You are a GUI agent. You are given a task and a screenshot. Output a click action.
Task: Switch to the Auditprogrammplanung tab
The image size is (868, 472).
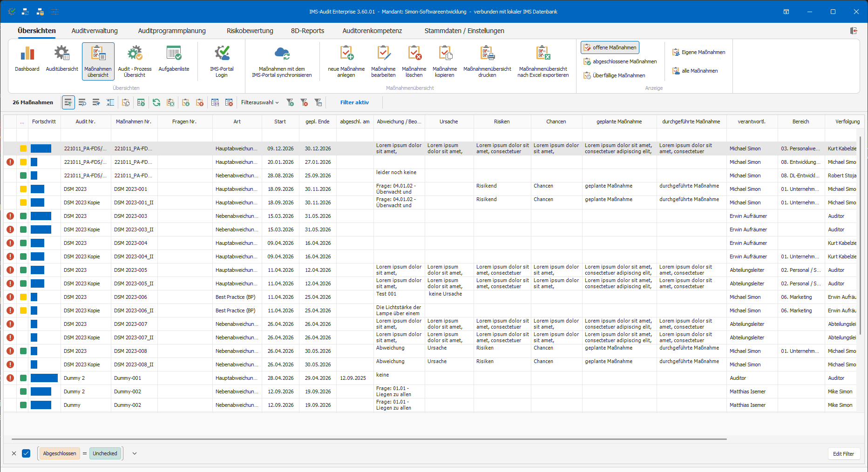point(172,31)
